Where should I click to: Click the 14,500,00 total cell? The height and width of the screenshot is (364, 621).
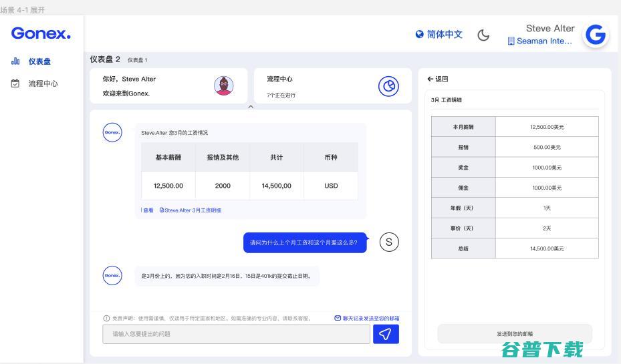click(277, 186)
